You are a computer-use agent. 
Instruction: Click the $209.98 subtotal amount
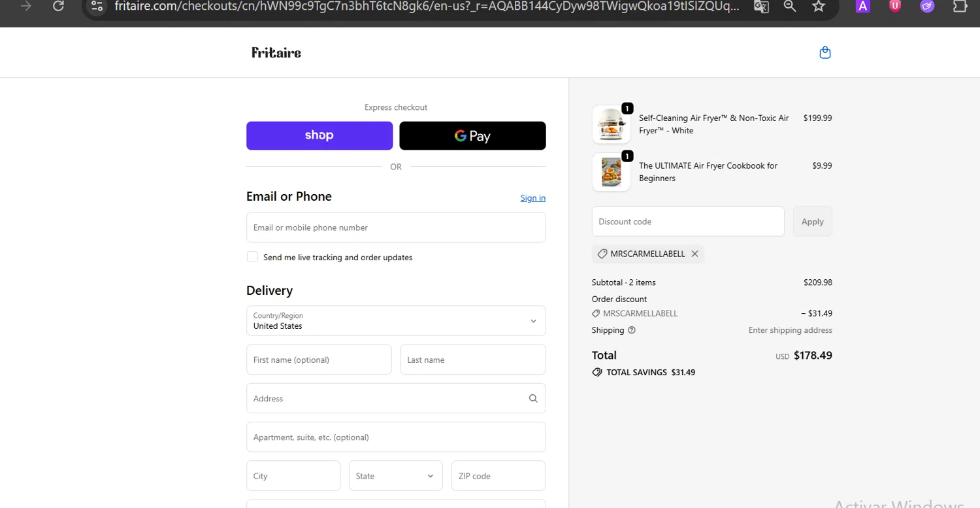pos(818,282)
